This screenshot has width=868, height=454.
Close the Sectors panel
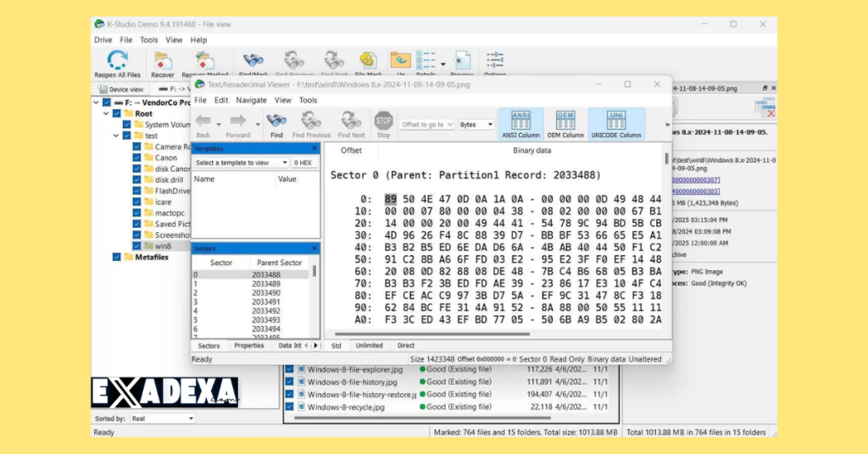click(314, 248)
